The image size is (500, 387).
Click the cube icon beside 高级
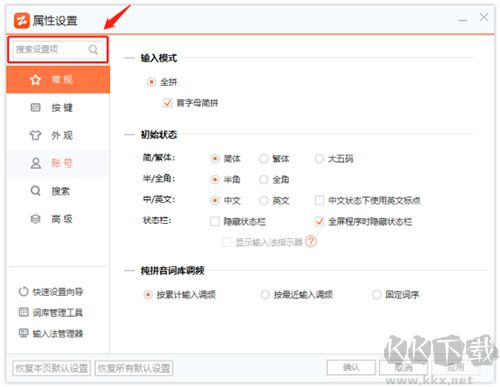pos(35,219)
